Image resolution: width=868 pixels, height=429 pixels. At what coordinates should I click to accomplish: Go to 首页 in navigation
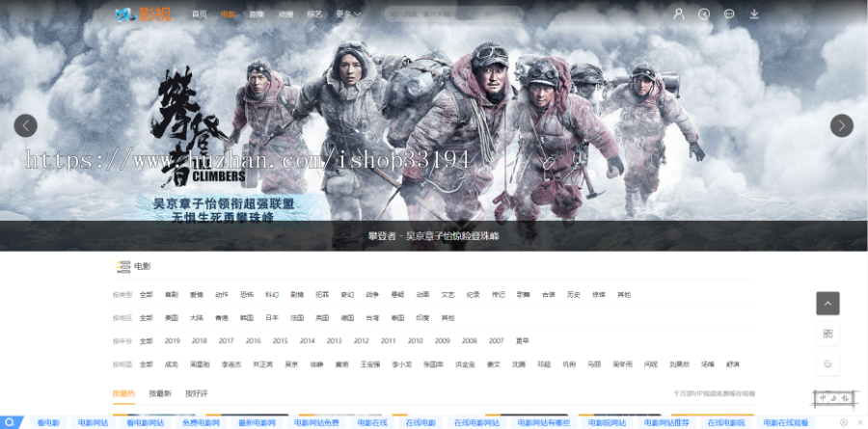(200, 14)
